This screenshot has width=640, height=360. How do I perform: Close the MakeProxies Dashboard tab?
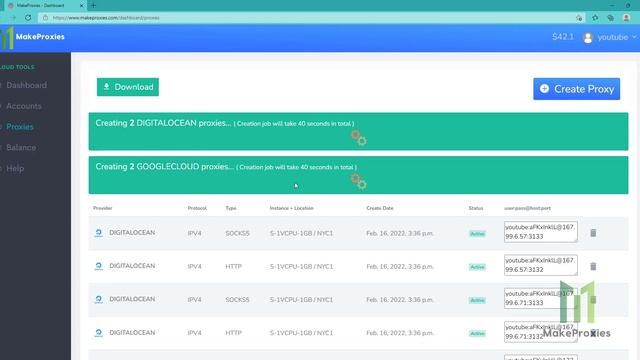pos(82,6)
